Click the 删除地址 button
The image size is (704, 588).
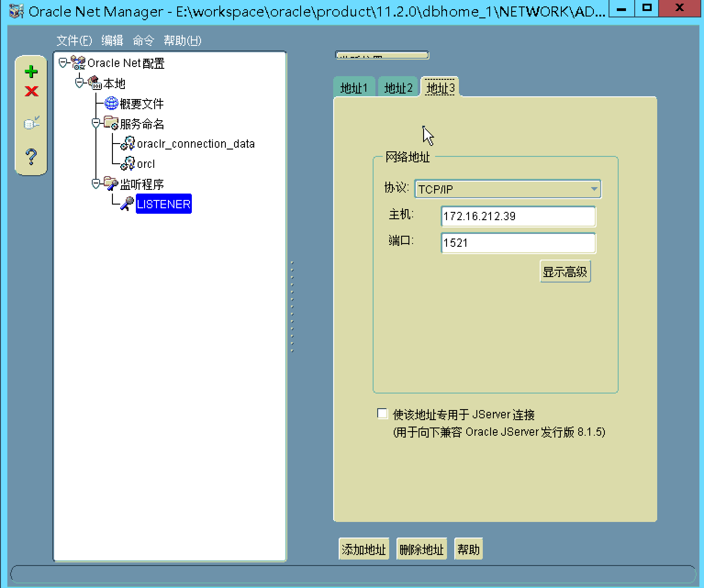421,549
